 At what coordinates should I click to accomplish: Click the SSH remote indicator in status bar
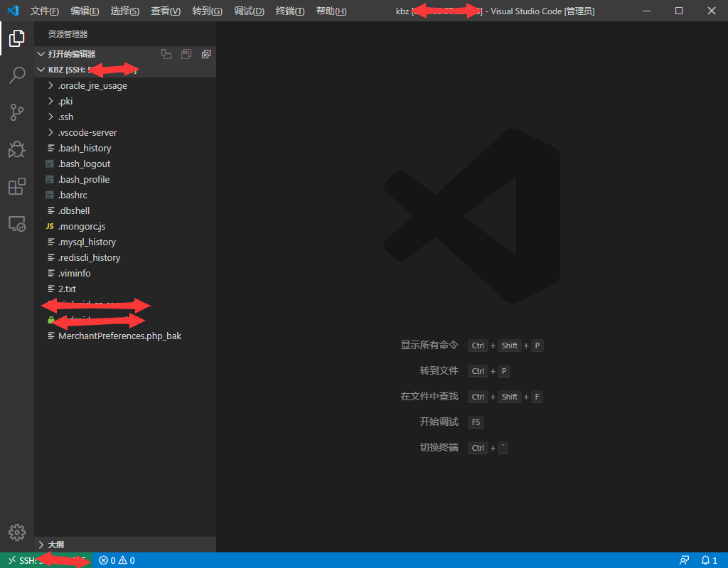click(28, 560)
